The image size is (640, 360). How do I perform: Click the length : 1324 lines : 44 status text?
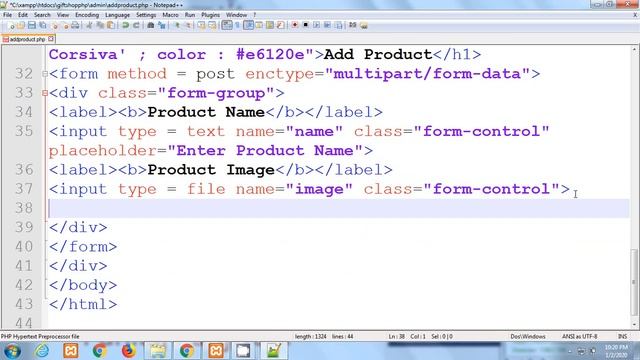pyautogui.click(x=324, y=336)
